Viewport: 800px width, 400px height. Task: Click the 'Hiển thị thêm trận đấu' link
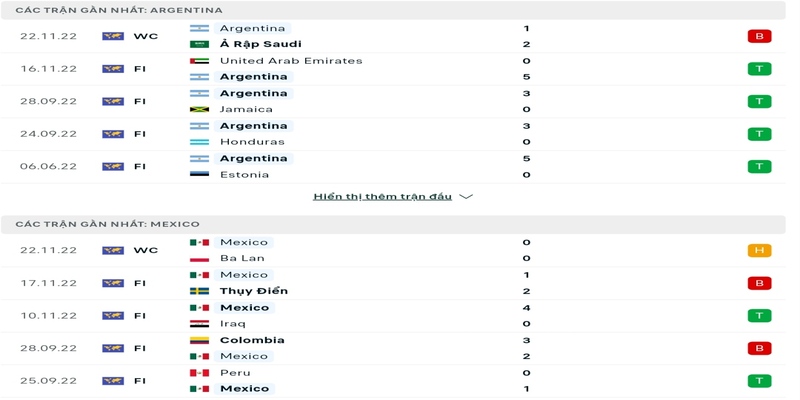tap(382, 197)
